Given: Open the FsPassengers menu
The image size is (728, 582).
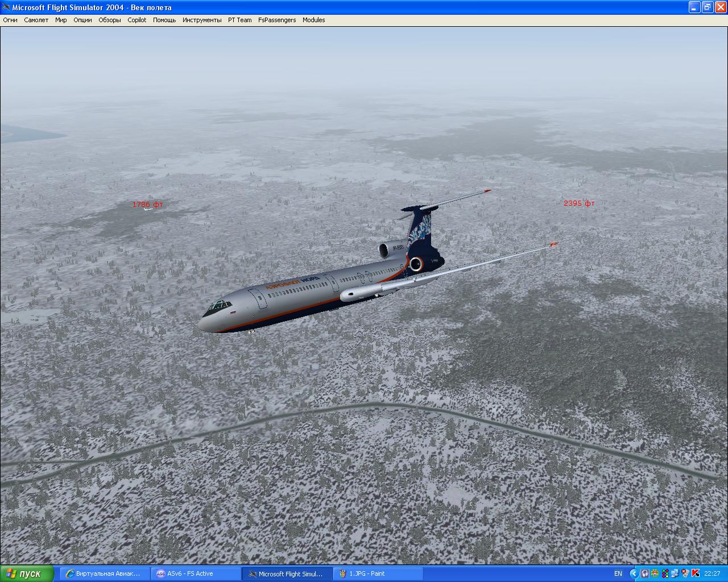Looking at the screenshot, I should [x=277, y=20].
